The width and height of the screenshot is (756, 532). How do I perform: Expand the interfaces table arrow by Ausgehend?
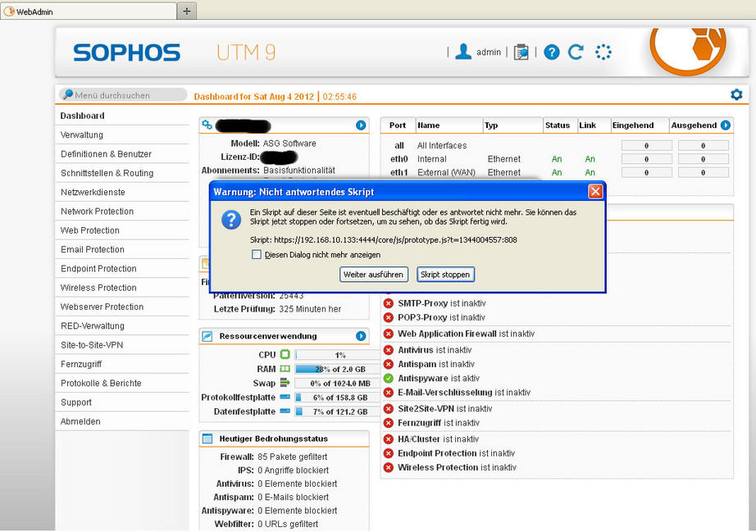[x=726, y=125]
